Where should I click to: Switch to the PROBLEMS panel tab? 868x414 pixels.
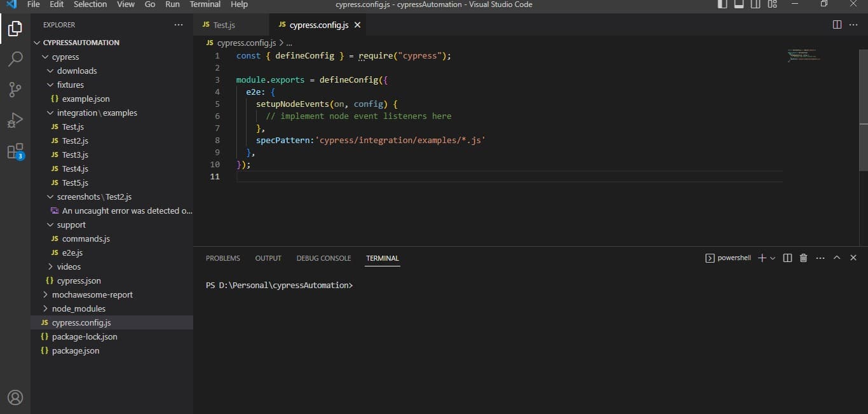coord(223,258)
